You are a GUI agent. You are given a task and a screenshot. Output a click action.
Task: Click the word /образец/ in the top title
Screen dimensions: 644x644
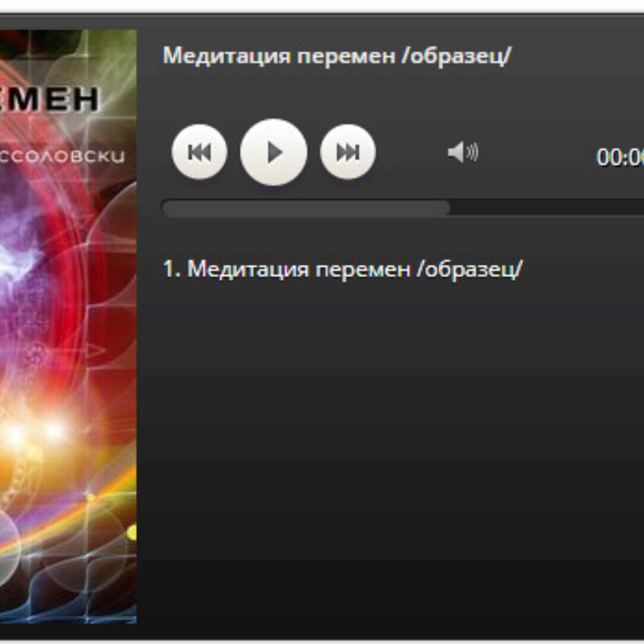pyautogui.click(x=456, y=56)
